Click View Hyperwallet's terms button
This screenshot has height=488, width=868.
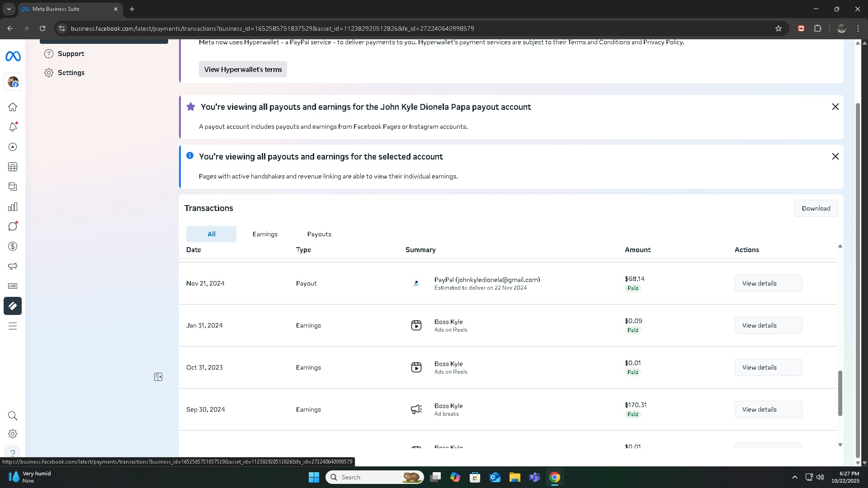click(243, 70)
